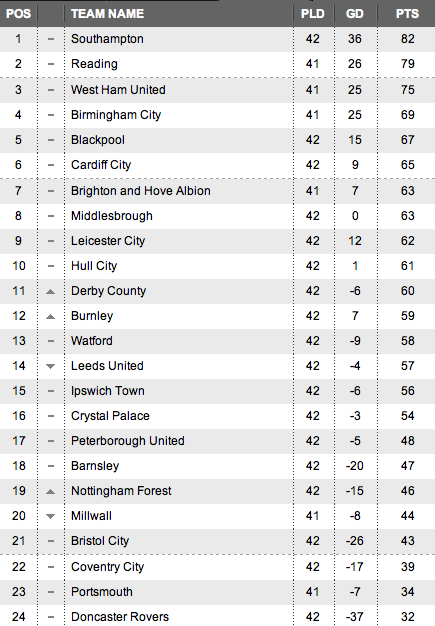Open the West Ham United team name

click(x=118, y=89)
